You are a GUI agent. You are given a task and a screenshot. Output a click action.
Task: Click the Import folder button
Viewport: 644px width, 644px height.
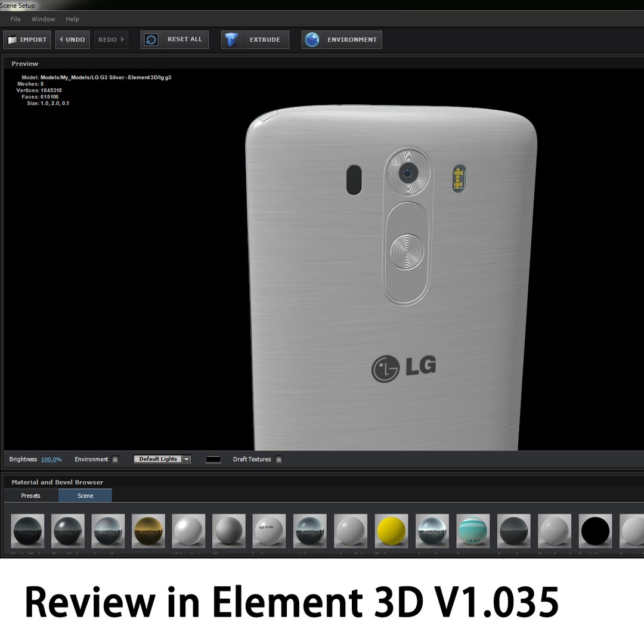click(x=27, y=39)
